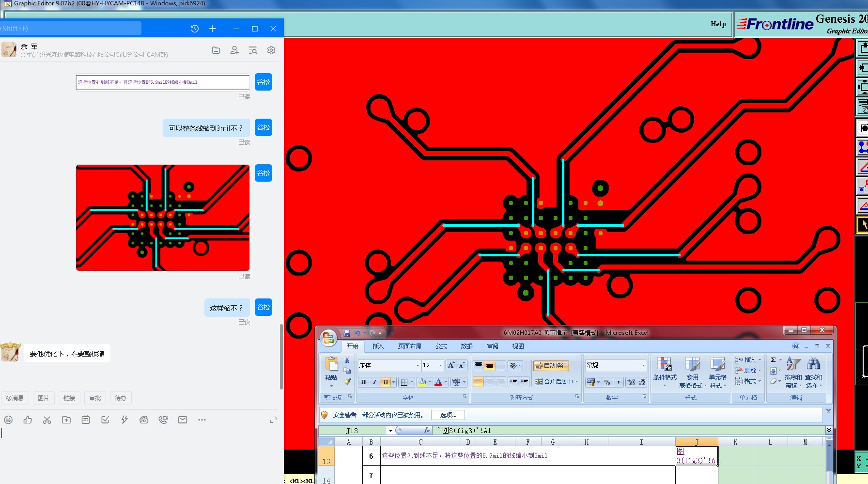
Task: Cut selection in Excel ribbon
Action: (x=347, y=360)
